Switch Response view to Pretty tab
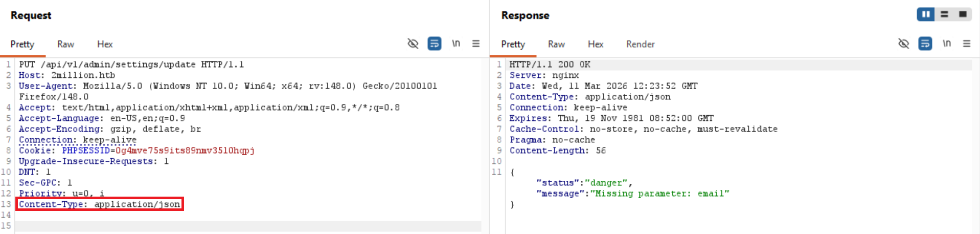 point(513,44)
